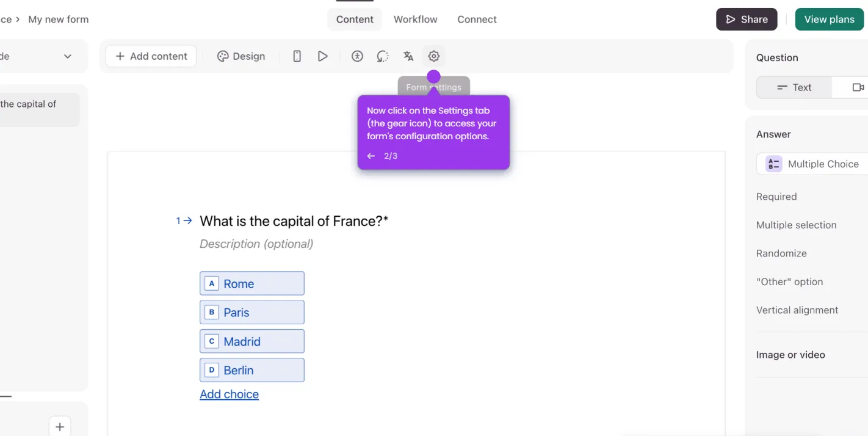868x436 pixels.
Task: Expand the left sidebar chevron dropdown
Action: [x=68, y=56]
